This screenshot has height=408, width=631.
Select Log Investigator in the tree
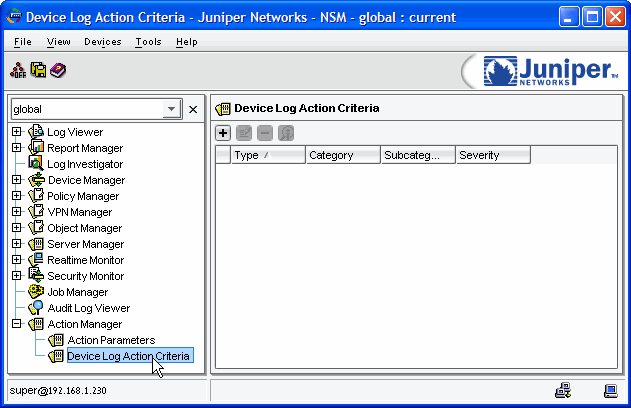point(85,164)
